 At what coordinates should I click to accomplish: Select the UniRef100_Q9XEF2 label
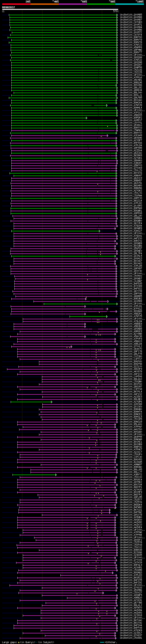click(131, 540)
